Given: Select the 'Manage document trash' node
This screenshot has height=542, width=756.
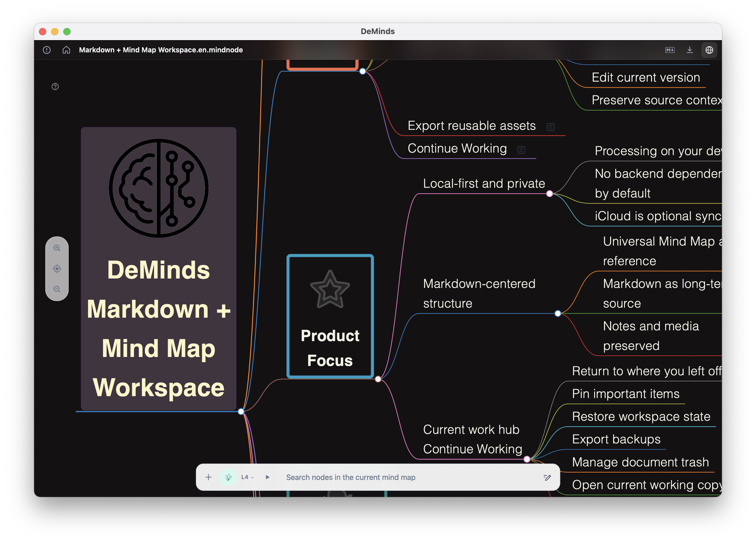Looking at the screenshot, I should (x=640, y=462).
